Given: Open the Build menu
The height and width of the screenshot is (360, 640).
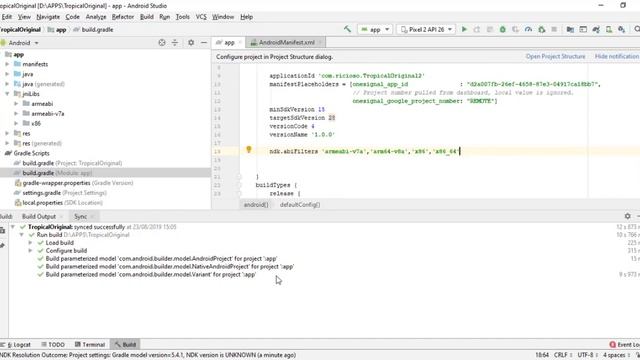Looking at the screenshot, I should (x=147, y=17).
